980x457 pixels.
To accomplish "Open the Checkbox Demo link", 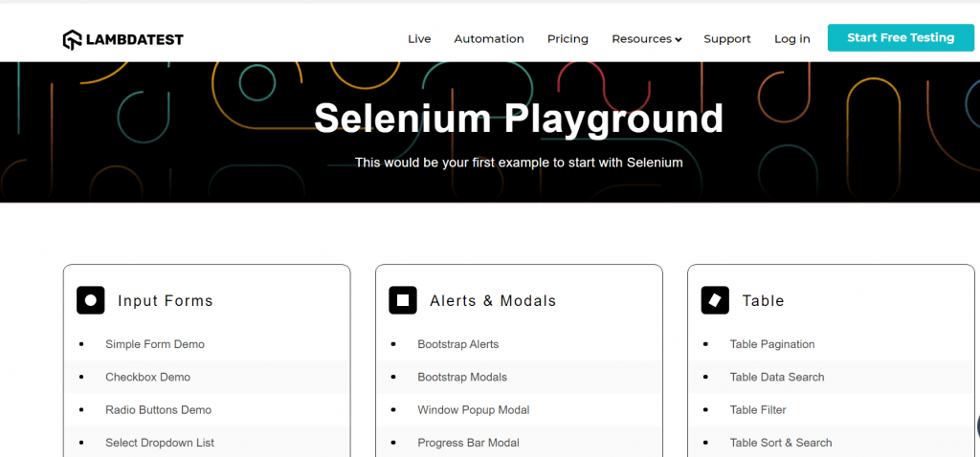I will coord(147,377).
